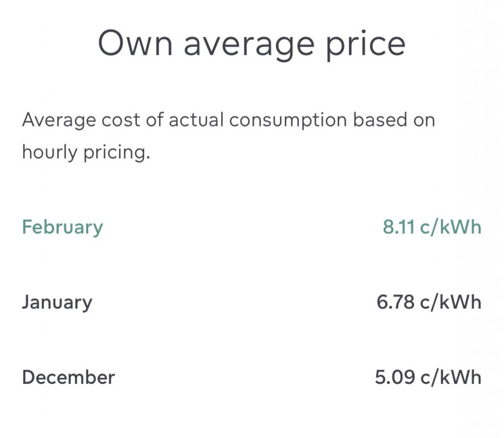The width and height of the screenshot is (504, 438).
Task: Tap the 6.78 value for January
Action: [396, 302]
